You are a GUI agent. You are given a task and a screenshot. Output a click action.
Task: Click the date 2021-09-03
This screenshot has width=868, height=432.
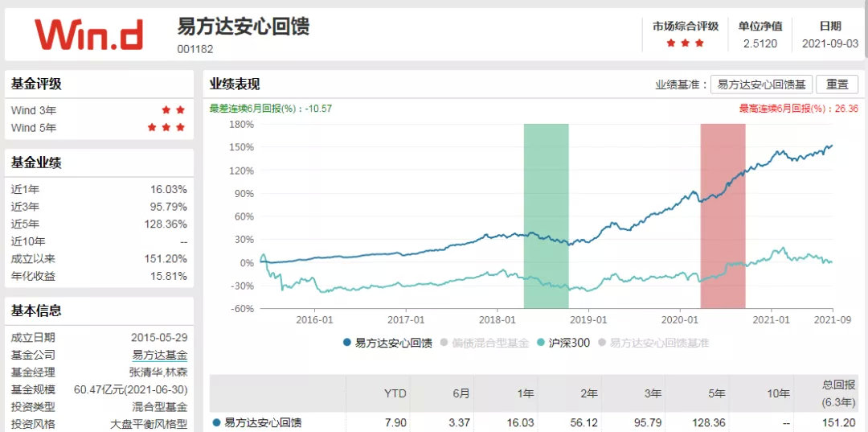pyautogui.click(x=830, y=43)
